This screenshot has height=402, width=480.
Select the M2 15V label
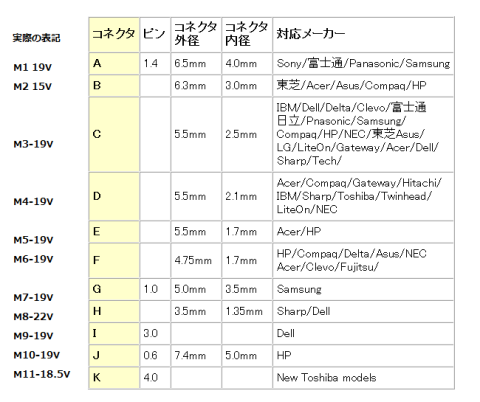pyautogui.click(x=32, y=87)
